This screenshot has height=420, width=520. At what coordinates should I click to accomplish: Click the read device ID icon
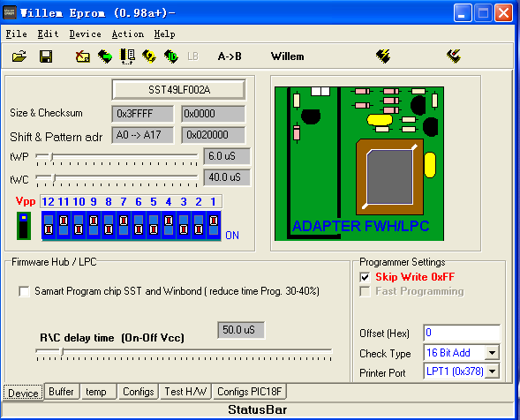click(x=171, y=56)
